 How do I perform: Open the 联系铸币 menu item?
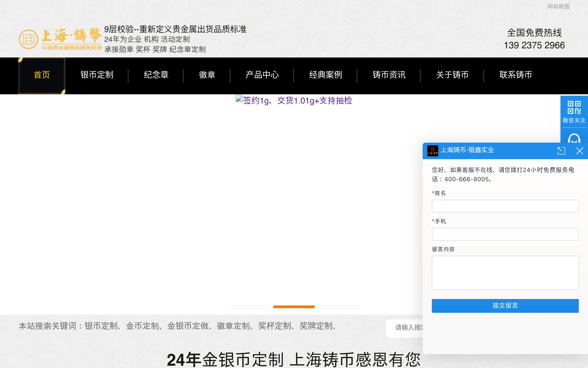click(516, 75)
